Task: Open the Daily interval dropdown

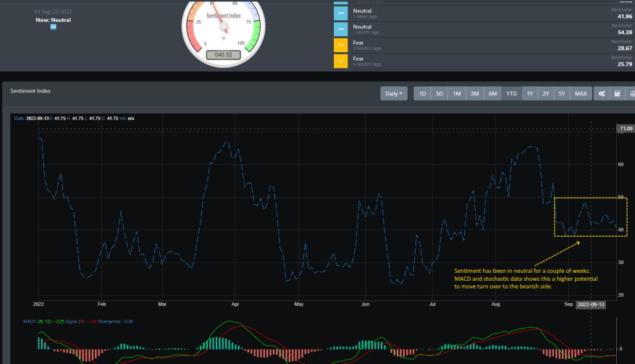Action: 394,93
